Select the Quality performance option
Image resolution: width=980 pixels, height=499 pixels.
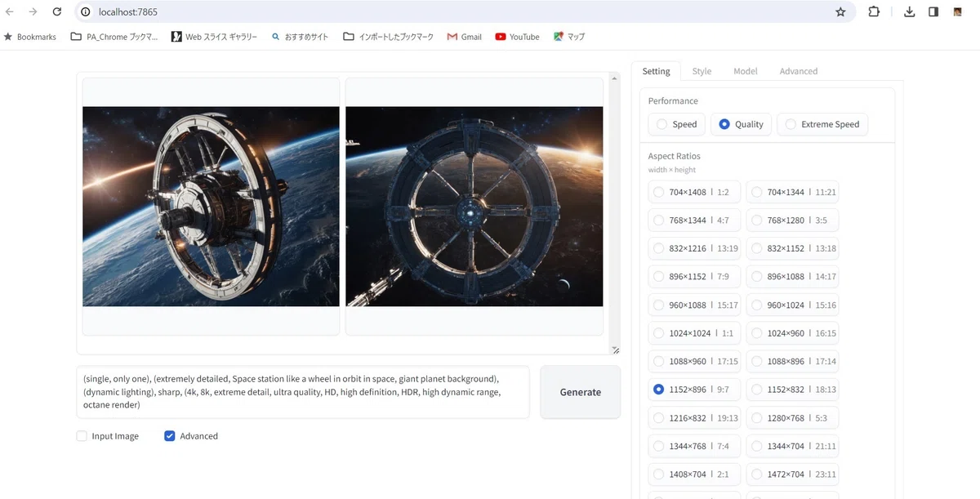click(x=741, y=124)
